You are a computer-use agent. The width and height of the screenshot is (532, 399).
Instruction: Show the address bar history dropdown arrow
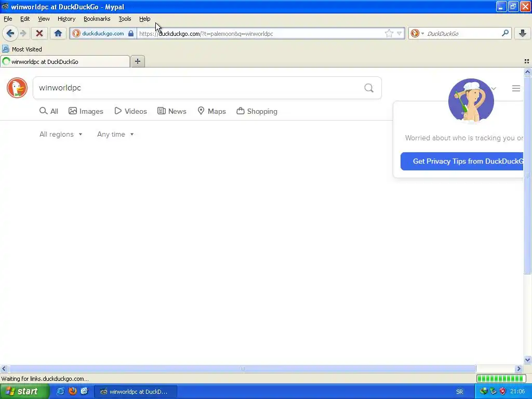tap(400, 33)
